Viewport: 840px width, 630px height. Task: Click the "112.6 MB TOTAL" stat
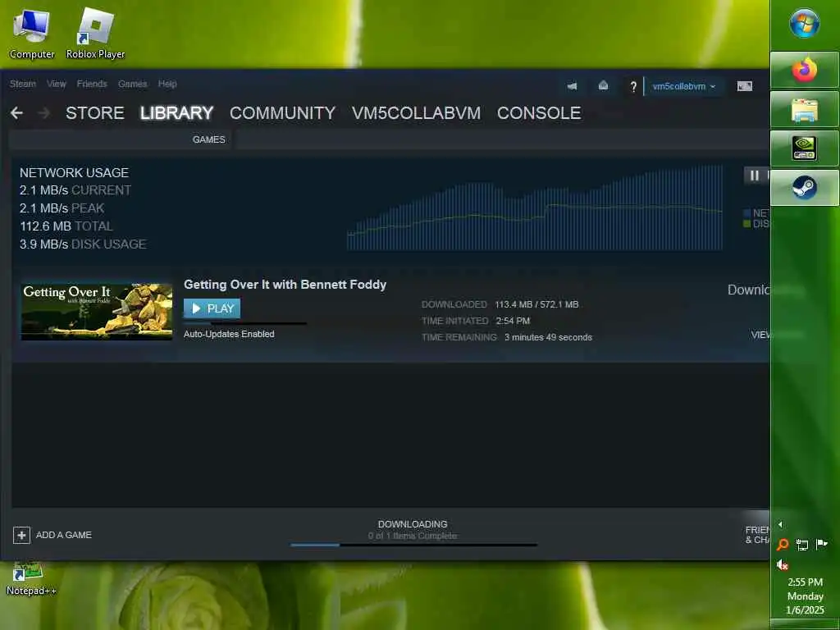[x=66, y=226]
